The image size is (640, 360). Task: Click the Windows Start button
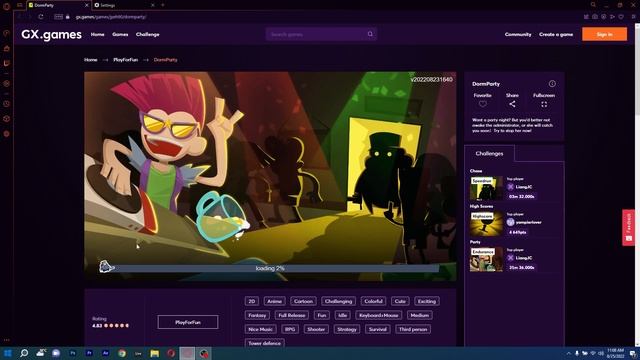[7, 353]
